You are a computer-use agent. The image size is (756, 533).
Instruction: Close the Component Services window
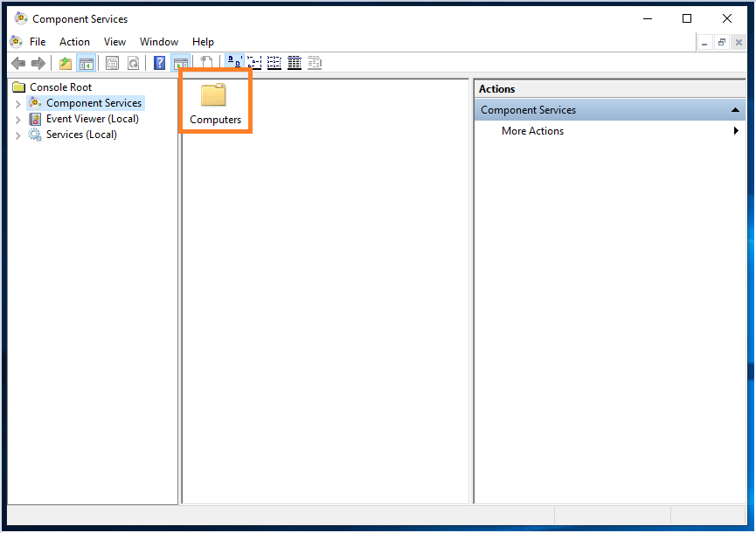coord(727,19)
